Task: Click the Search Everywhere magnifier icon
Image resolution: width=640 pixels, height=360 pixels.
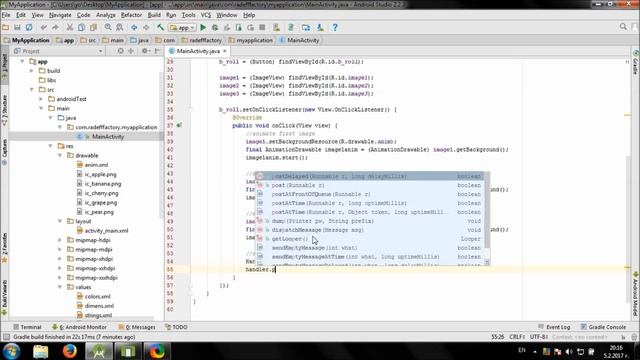Action: [623, 27]
